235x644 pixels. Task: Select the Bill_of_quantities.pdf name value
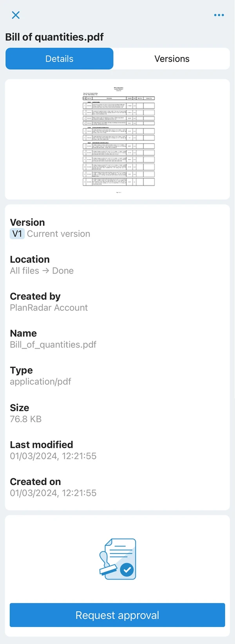pos(53,345)
